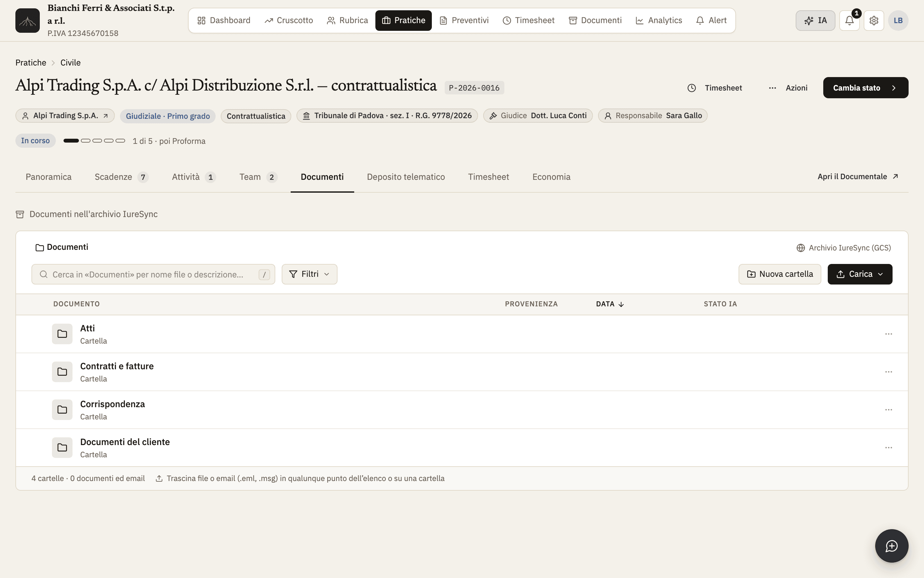Open the Cambia stato menu
This screenshot has width=924, height=578.
click(866, 88)
